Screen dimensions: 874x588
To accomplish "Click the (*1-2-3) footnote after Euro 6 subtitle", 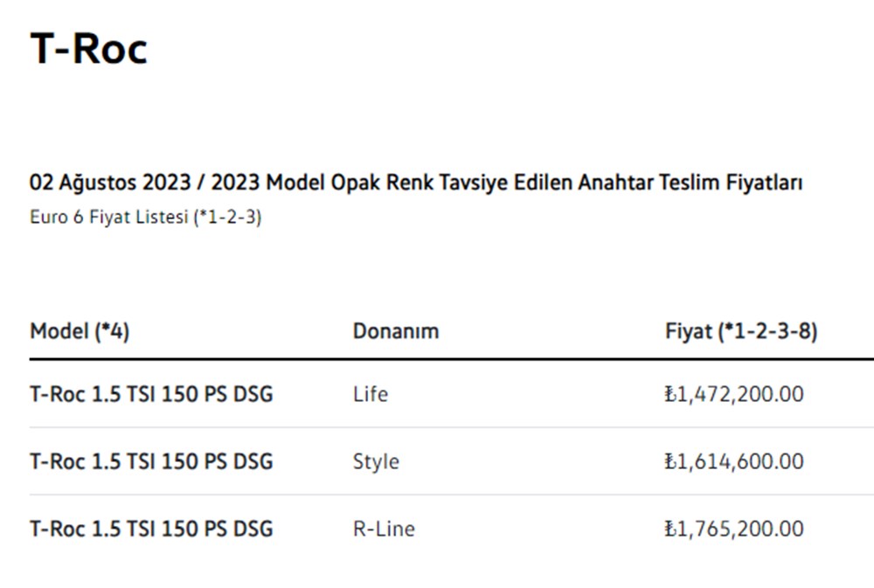I will click(227, 218).
